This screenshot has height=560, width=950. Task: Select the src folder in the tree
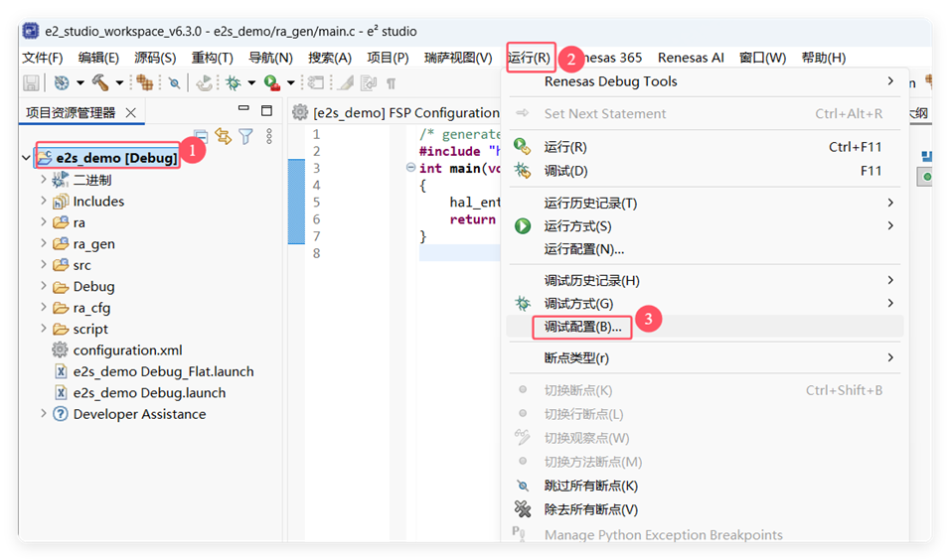coord(81,265)
